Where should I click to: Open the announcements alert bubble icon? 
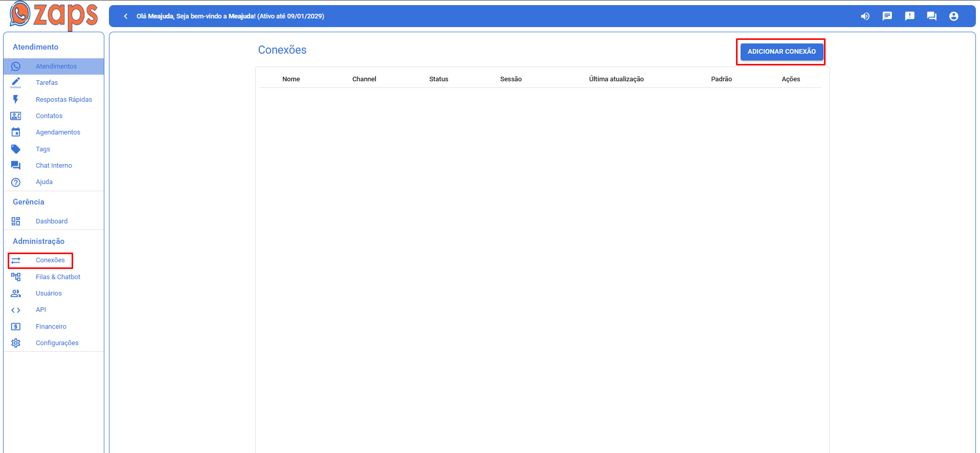(x=909, y=16)
